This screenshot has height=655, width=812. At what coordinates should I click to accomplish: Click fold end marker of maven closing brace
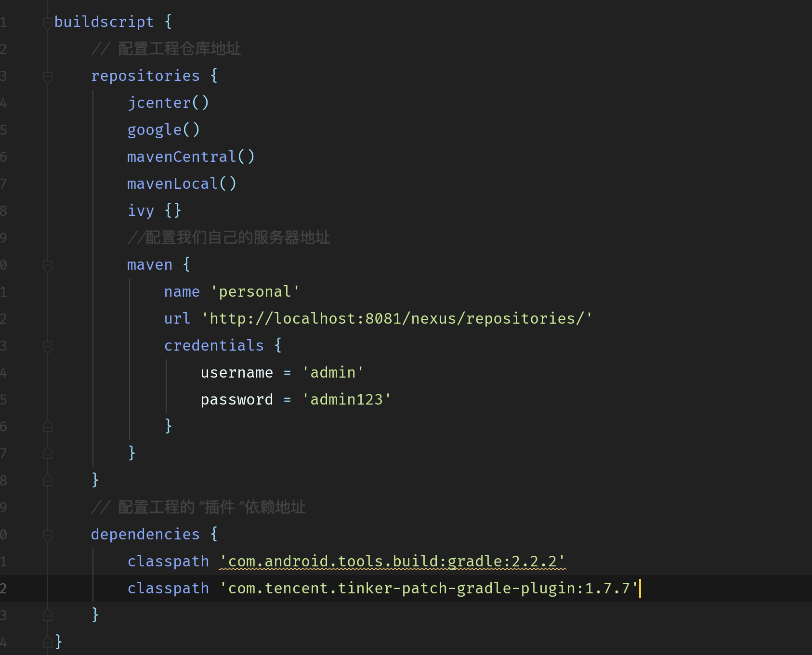(47, 453)
